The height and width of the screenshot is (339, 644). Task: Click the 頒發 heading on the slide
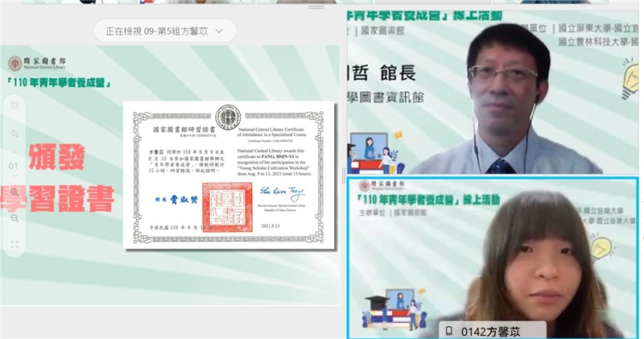pos(56,157)
